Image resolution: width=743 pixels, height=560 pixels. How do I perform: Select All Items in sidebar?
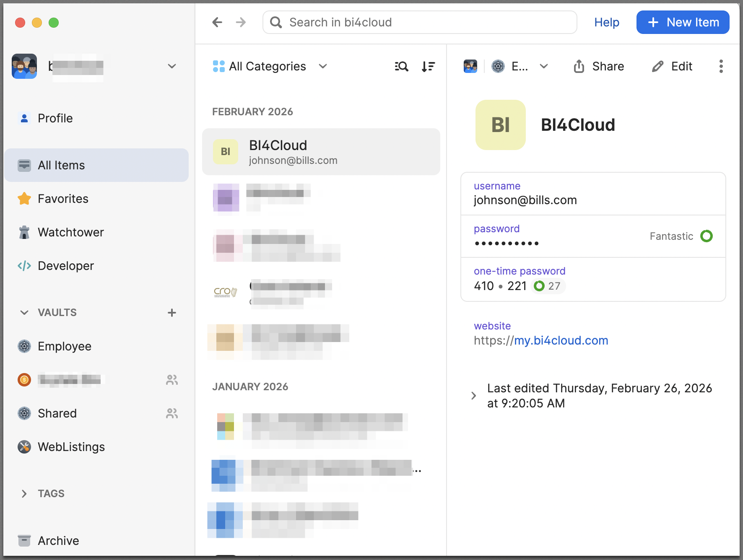coord(96,165)
